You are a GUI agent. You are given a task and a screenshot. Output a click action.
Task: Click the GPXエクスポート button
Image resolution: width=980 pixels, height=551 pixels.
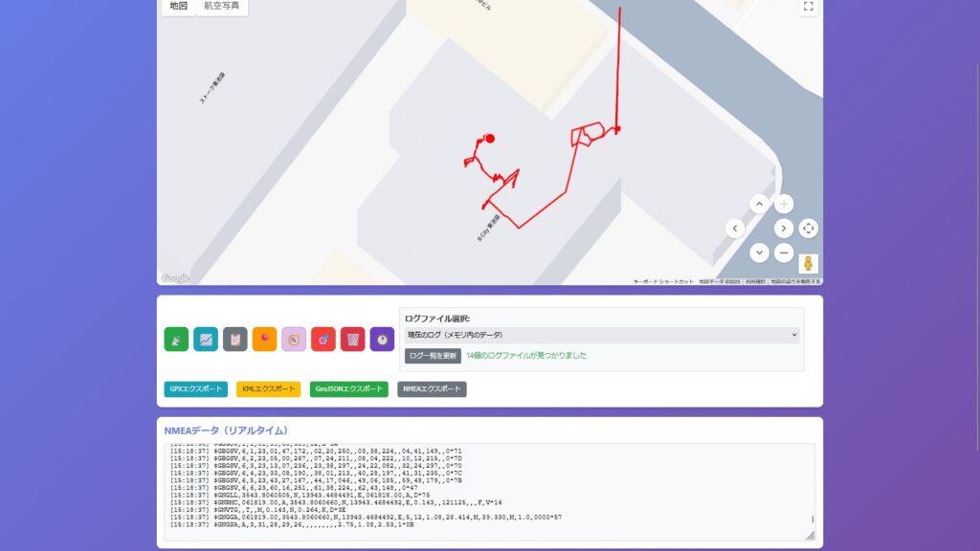[196, 389]
